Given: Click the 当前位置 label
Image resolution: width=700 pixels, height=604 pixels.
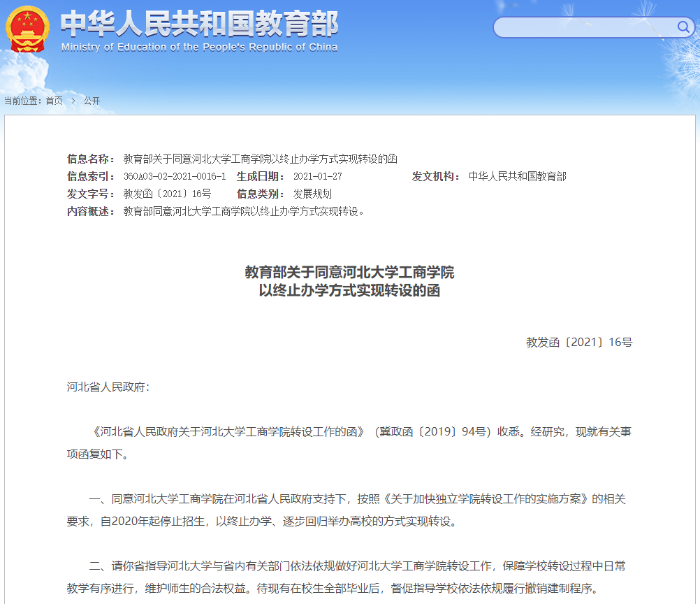Looking at the screenshot, I should pos(24,101).
